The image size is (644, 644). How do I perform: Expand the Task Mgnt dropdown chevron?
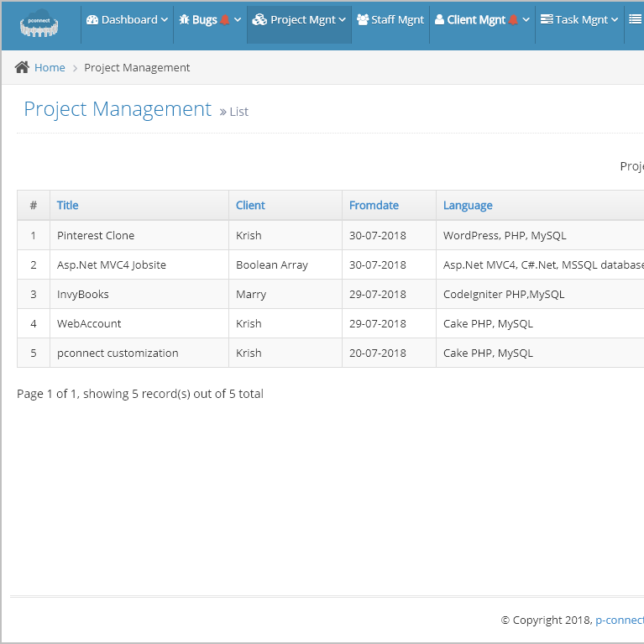[615, 19]
